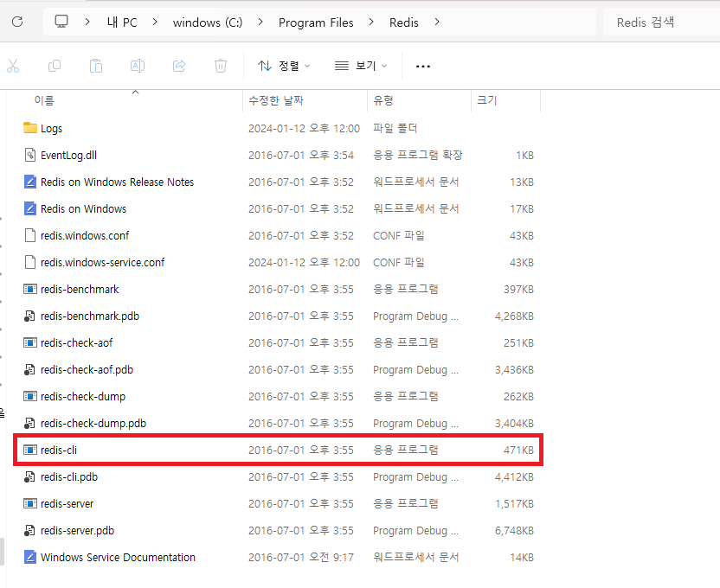Image resolution: width=720 pixels, height=588 pixels.
Task: Open the three-dots more options menu
Action: 423,67
